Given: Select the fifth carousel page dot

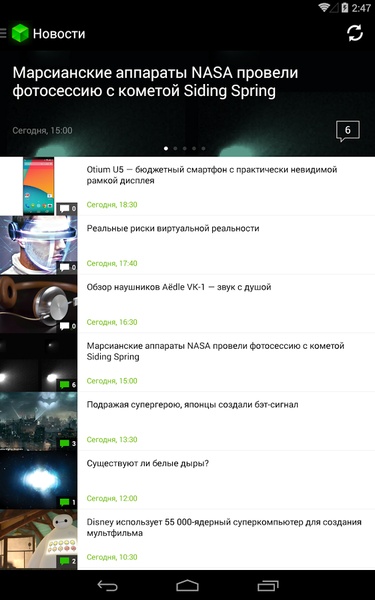Looking at the screenshot, I should (x=203, y=148).
